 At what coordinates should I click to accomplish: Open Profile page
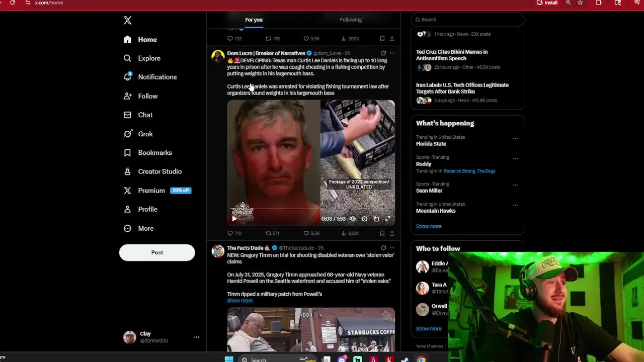coord(140,209)
